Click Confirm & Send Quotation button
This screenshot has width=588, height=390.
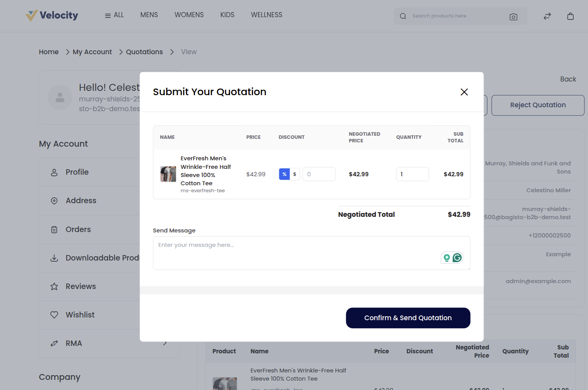coord(408,318)
